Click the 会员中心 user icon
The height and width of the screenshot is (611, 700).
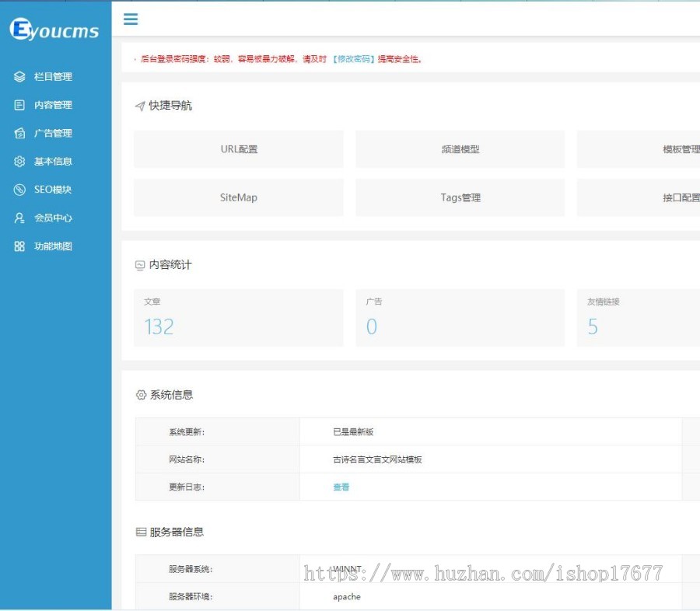point(19,218)
